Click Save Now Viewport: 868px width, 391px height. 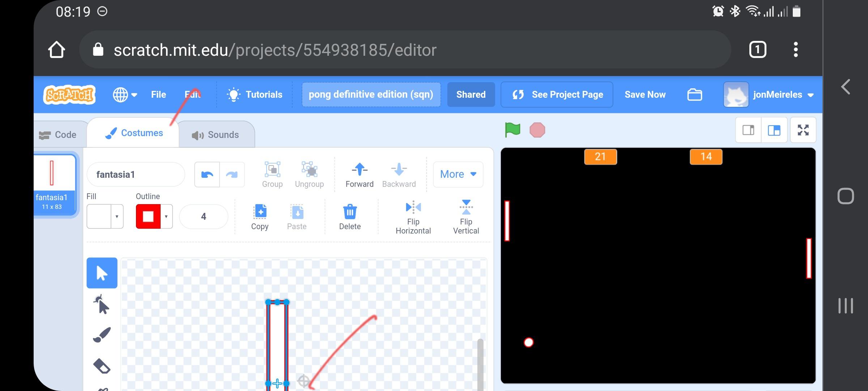645,94
